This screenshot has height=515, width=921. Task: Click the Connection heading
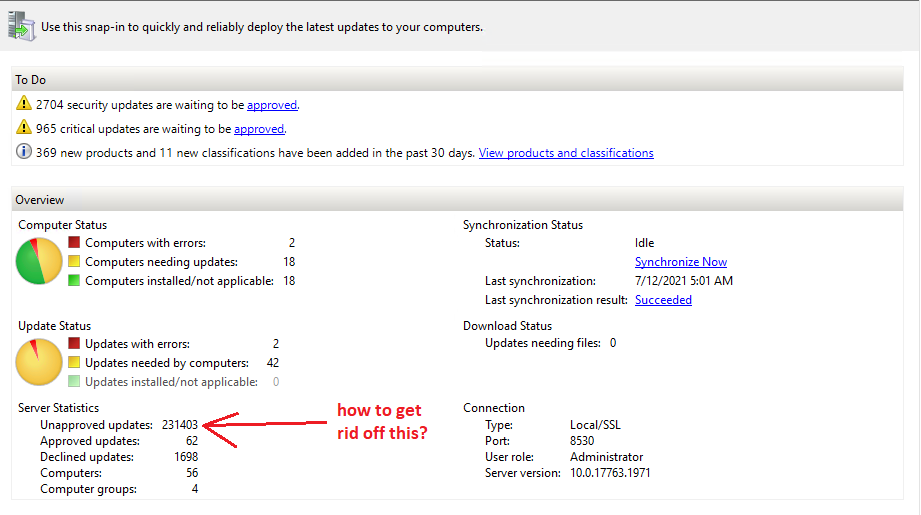(x=494, y=408)
